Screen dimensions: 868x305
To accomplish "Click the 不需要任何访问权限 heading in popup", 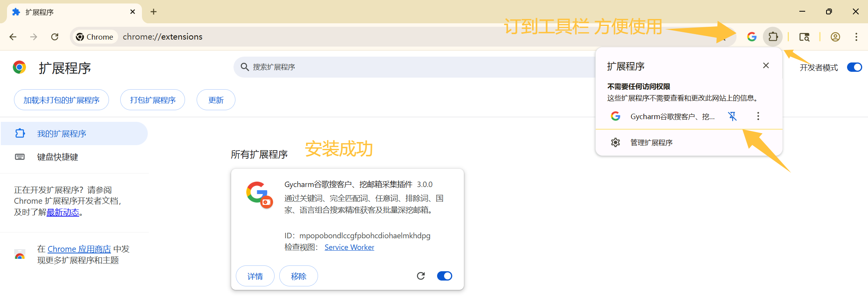I will (638, 87).
